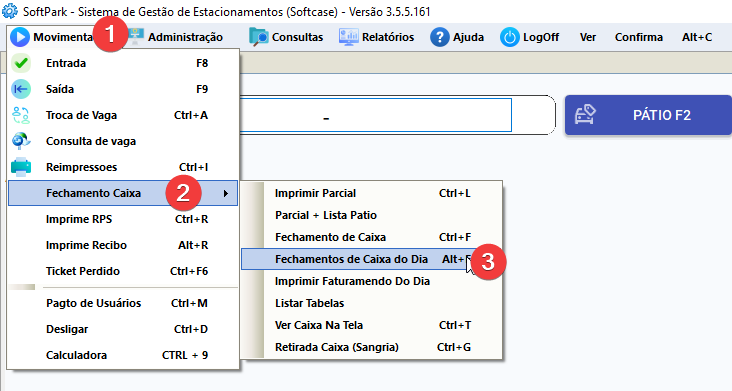732x391 pixels.
Task: Select Ticket Perdido menu entry
Action: [x=123, y=271]
